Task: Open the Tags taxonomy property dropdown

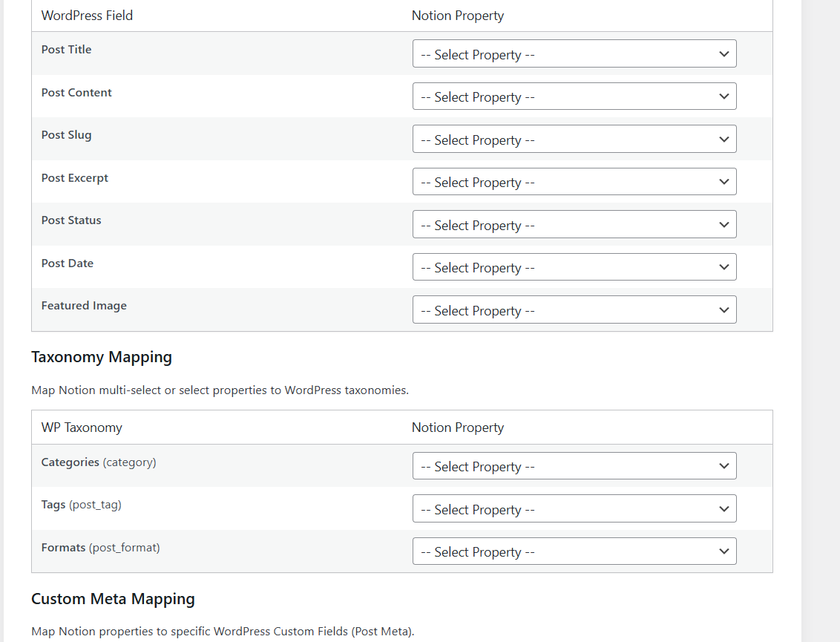Action: 574,508
